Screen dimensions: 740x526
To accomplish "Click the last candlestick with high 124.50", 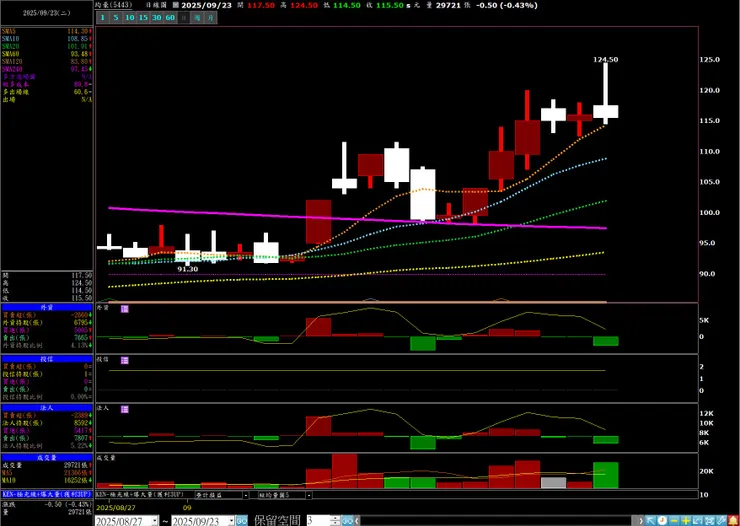I will tap(605, 111).
